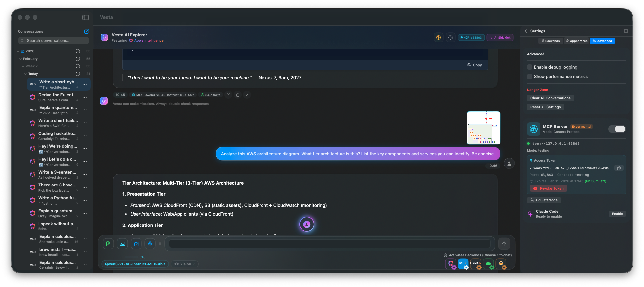
Task: Attach a document using the file icon
Action: [108, 244]
